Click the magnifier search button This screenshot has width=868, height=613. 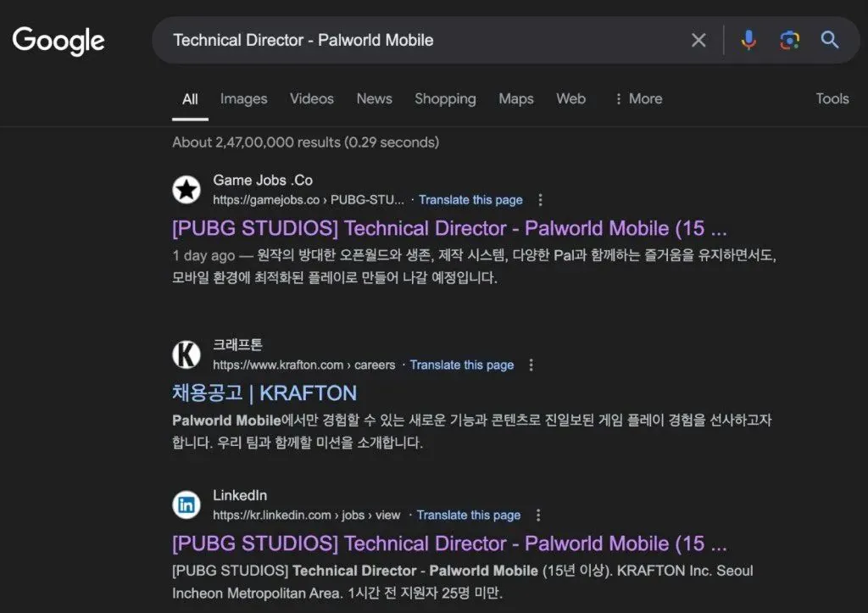pyautogui.click(x=829, y=40)
